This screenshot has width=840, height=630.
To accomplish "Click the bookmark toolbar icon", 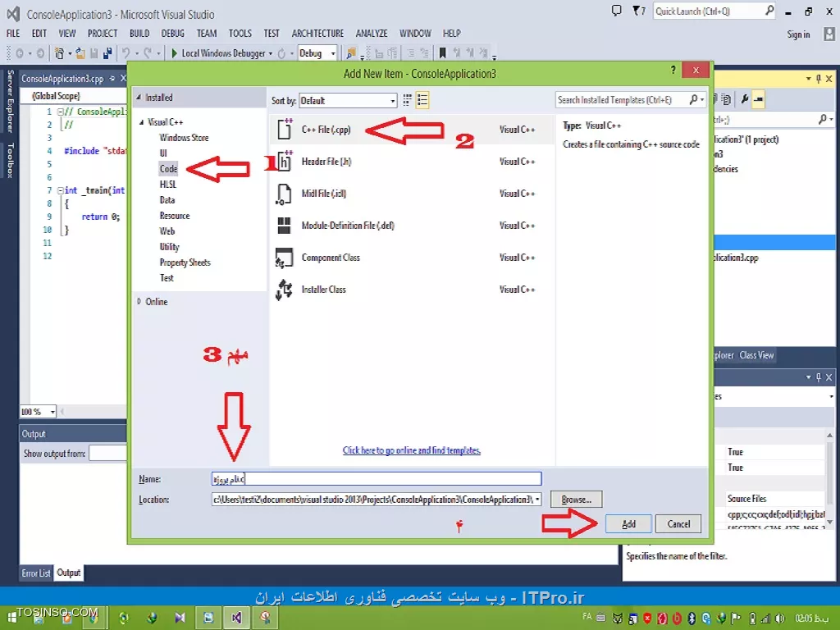I will [442, 53].
